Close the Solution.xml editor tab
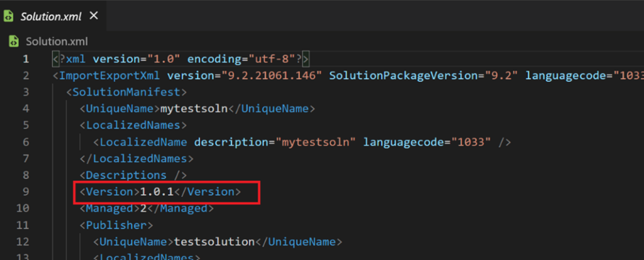The height and width of the screenshot is (260, 644). click(x=94, y=16)
